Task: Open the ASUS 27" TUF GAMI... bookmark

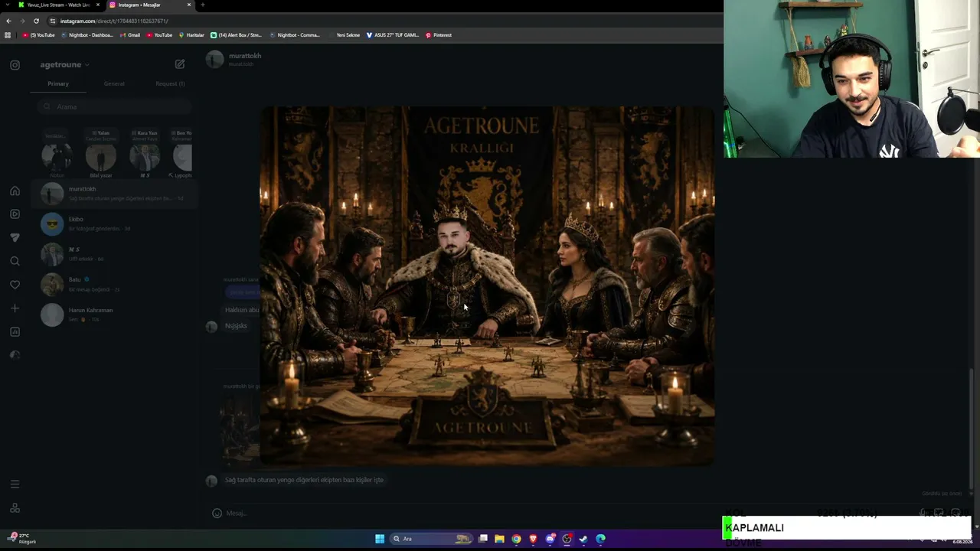Action: point(393,35)
